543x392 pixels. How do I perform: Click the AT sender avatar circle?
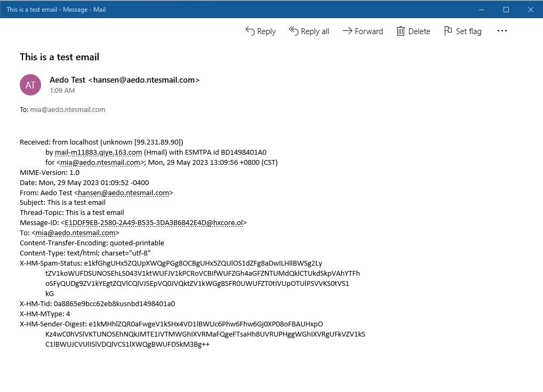click(x=30, y=84)
